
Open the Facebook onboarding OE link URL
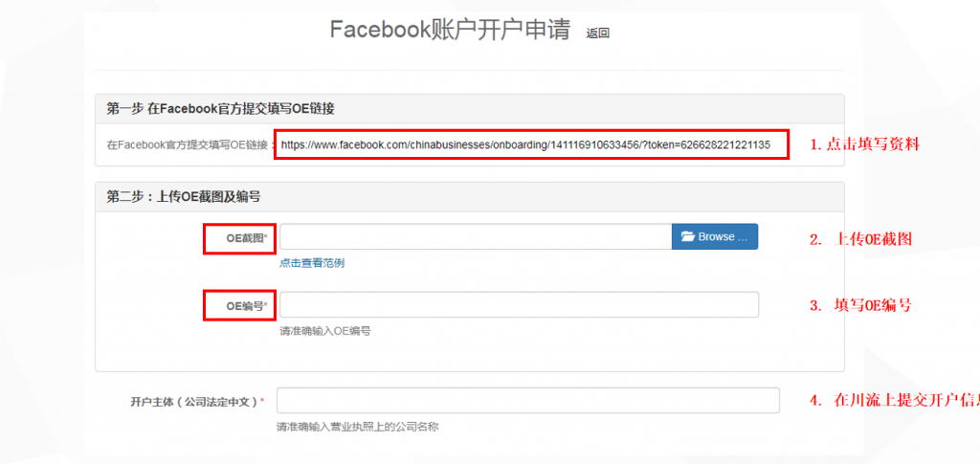[525, 144]
